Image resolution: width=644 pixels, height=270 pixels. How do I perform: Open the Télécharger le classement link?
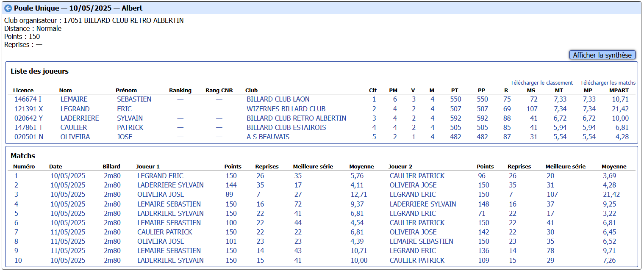point(541,83)
